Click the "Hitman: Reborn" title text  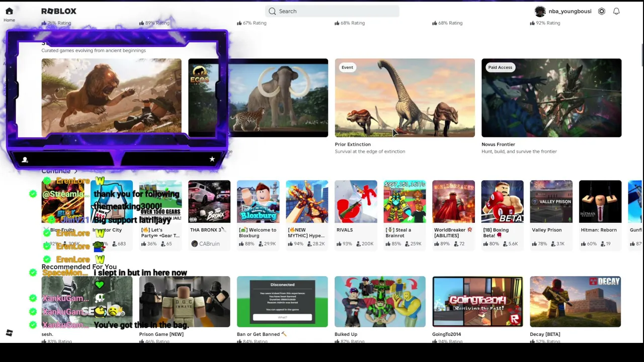tap(599, 230)
